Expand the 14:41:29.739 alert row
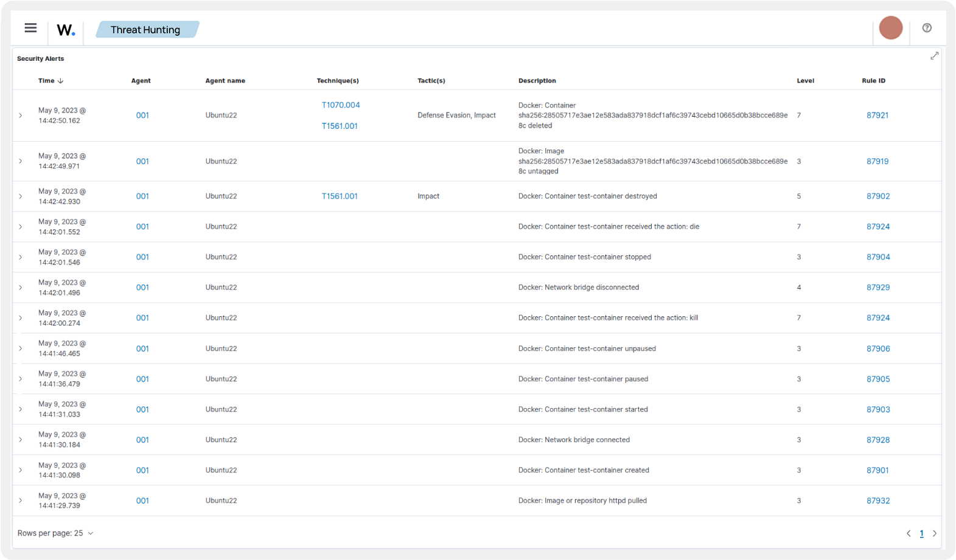Image resolution: width=956 pixels, height=560 pixels. click(21, 500)
